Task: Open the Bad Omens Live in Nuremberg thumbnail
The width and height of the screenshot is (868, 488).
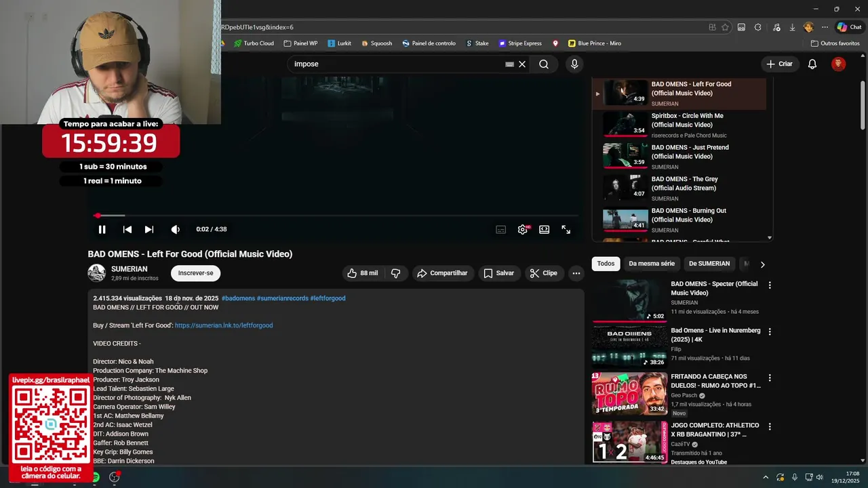Action: [630, 346]
